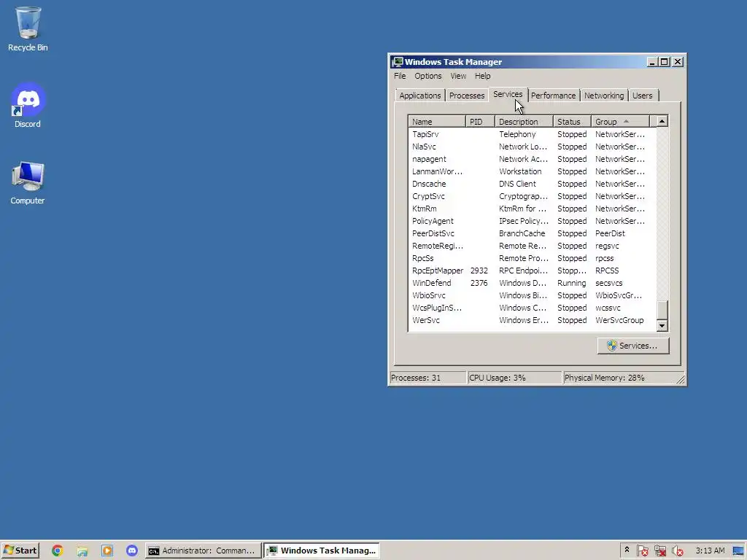Image resolution: width=747 pixels, height=560 pixels.
Task: Sort services by Group column header
Action: pyautogui.click(x=620, y=122)
